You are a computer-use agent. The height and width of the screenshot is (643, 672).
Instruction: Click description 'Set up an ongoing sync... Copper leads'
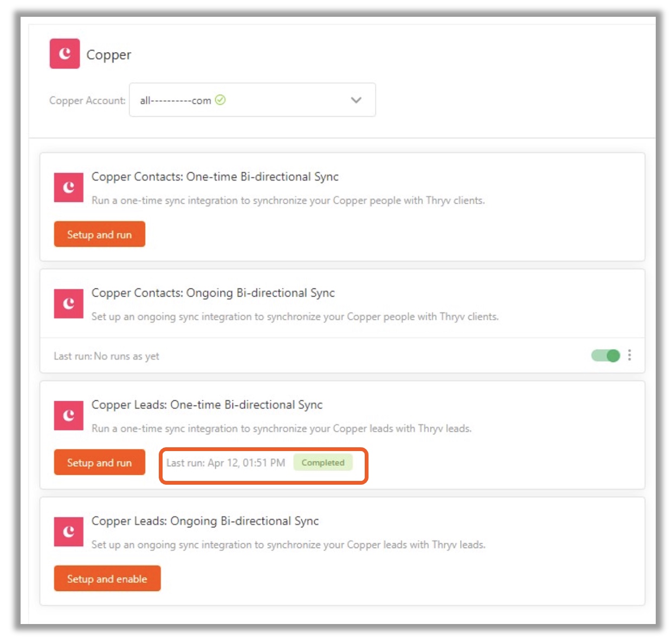pos(288,545)
